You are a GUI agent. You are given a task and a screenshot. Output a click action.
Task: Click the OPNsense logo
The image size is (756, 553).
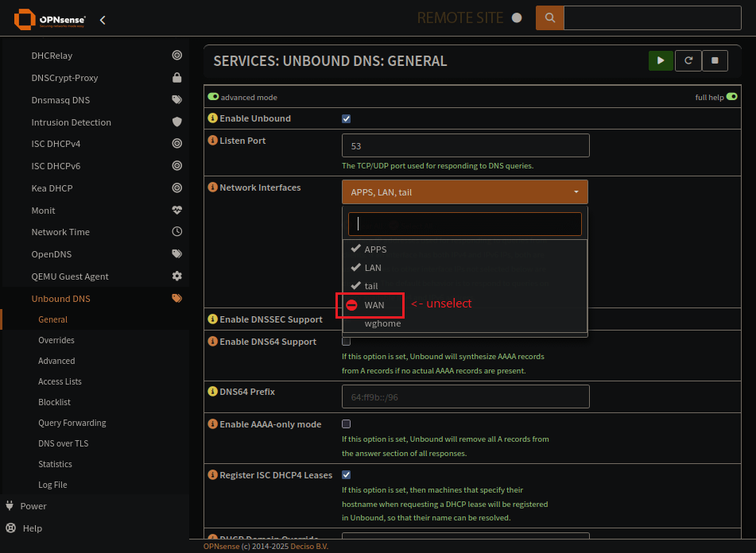[x=49, y=19]
